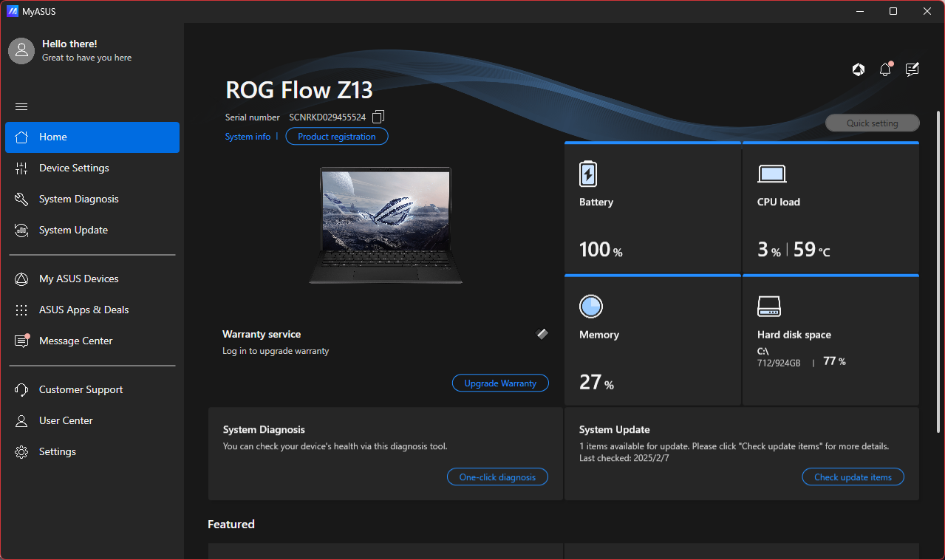Screen dimensions: 945x560
Task: Open Customer Support in sidebar
Action: point(92,390)
